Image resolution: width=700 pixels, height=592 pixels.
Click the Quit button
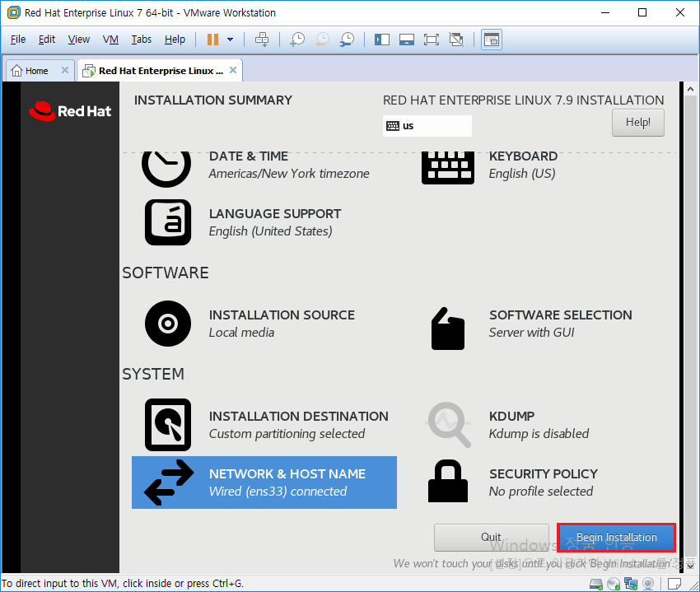(491, 537)
